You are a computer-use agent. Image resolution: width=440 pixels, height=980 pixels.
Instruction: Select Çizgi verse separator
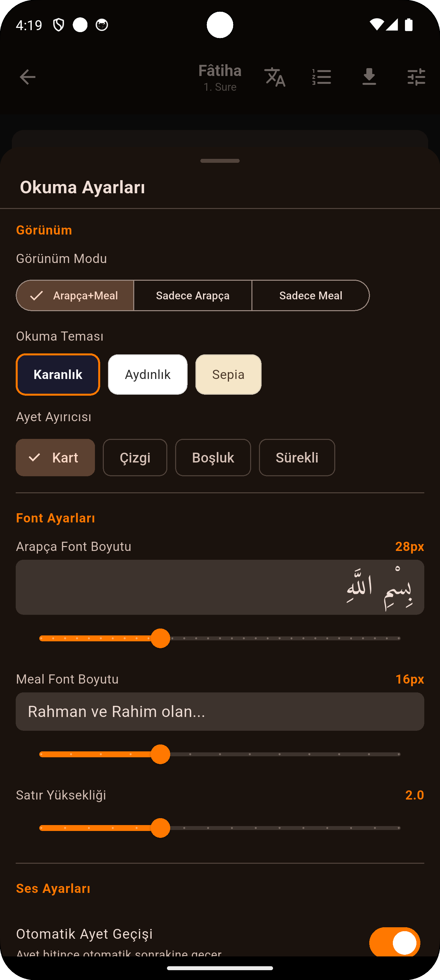pos(135,457)
